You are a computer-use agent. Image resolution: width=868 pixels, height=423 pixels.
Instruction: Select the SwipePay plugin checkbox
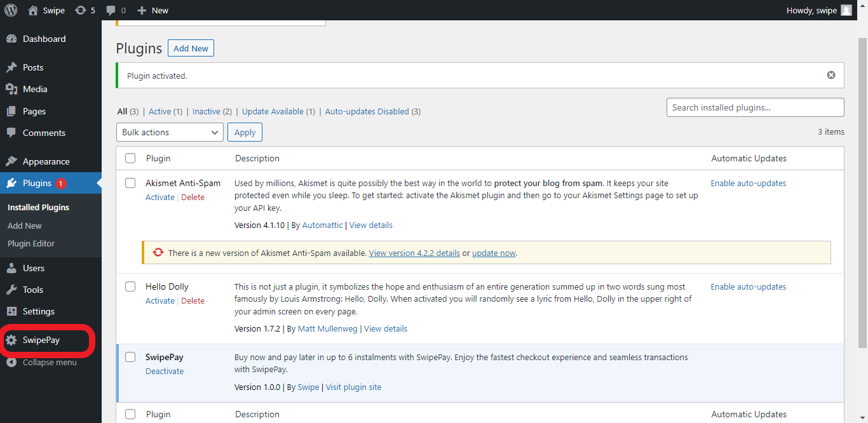tap(130, 357)
